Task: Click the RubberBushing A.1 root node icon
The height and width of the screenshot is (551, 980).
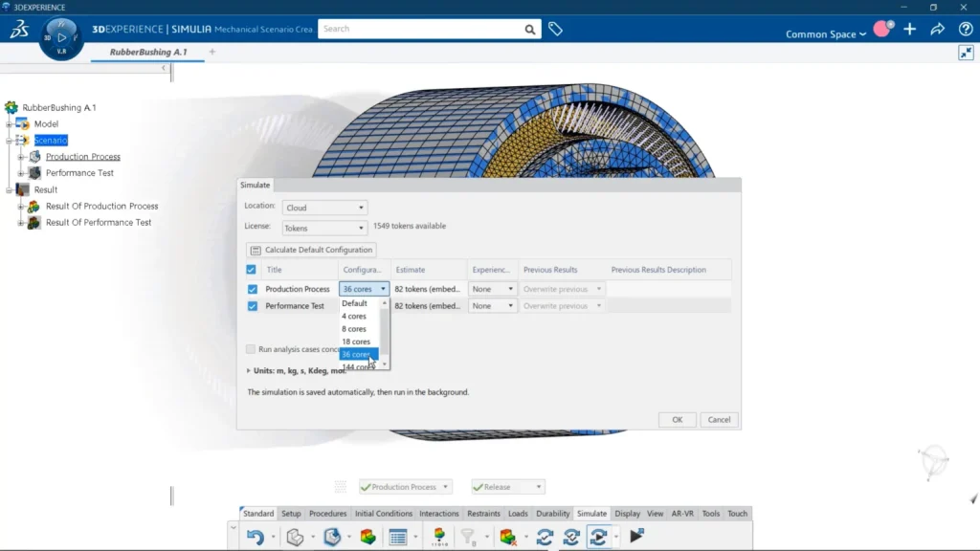Action: [11, 107]
